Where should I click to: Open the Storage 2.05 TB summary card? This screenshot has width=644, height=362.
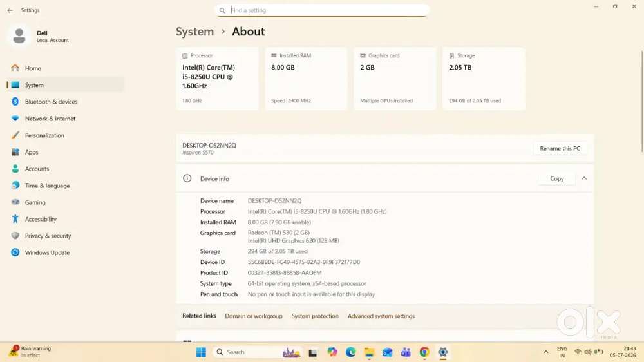click(484, 79)
